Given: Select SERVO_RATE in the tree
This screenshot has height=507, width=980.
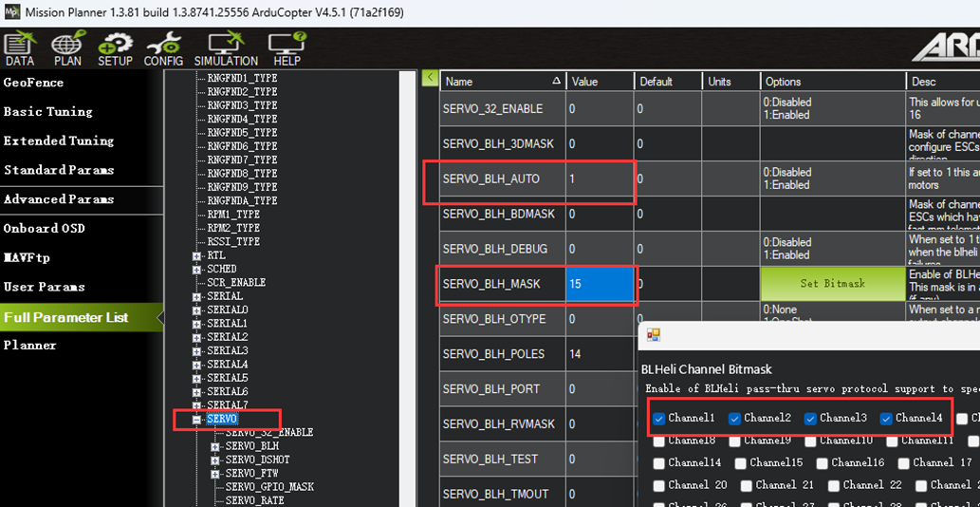Looking at the screenshot, I should [255, 500].
